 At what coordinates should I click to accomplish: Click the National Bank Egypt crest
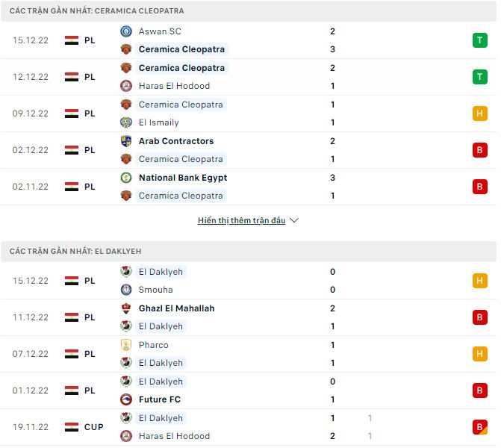coord(126,178)
